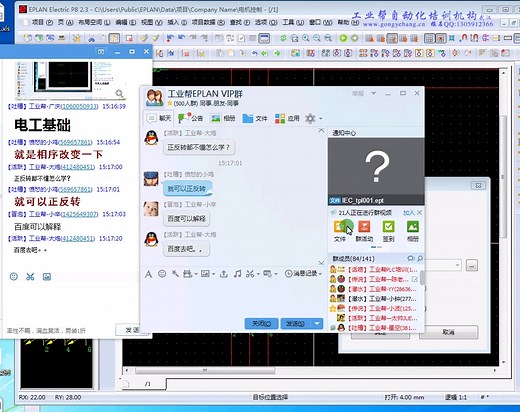Screen dimensions: 520x412
Task: Click the zoom in magnifier in EPLAN toolbar
Action: point(306,38)
